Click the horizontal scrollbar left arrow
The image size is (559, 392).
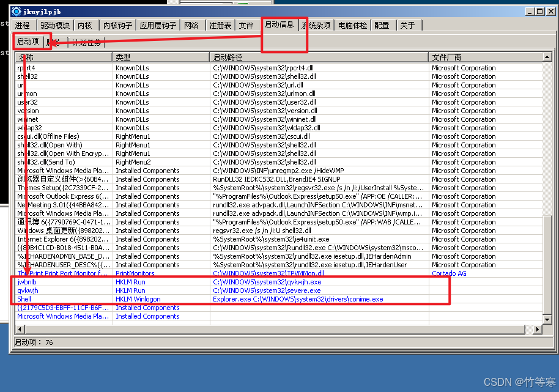(x=19, y=330)
